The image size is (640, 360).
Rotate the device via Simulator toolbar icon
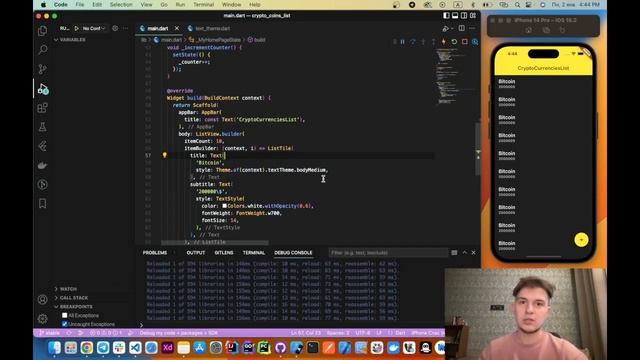coord(562,30)
